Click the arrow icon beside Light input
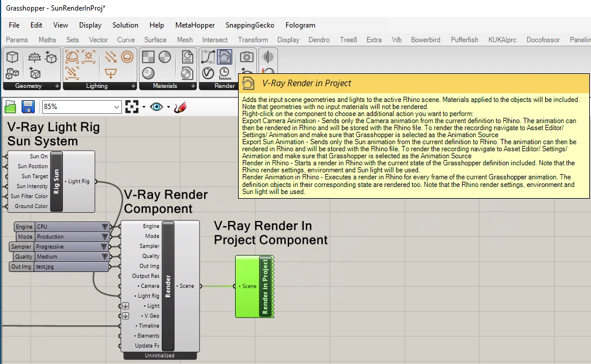The height and width of the screenshot is (364, 591). tap(125, 306)
